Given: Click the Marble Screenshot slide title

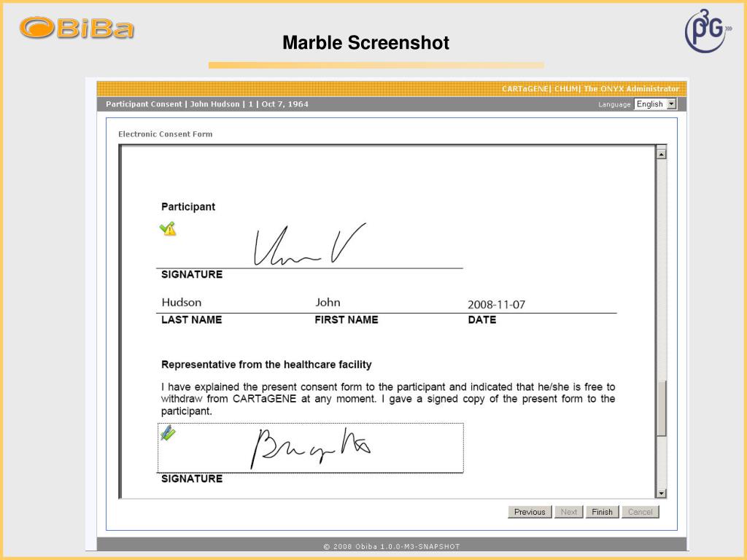Looking at the screenshot, I should pos(366,43).
